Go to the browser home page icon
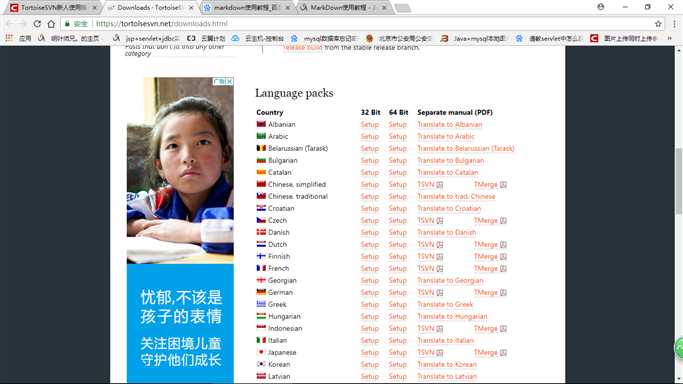The height and width of the screenshot is (384, 683). (x=51, y=24)
